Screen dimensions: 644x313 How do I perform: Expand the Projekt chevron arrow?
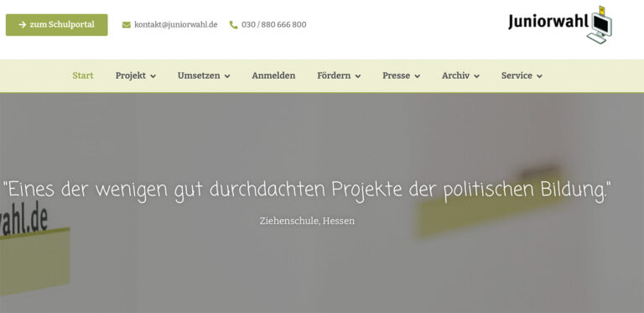(153, 76)
